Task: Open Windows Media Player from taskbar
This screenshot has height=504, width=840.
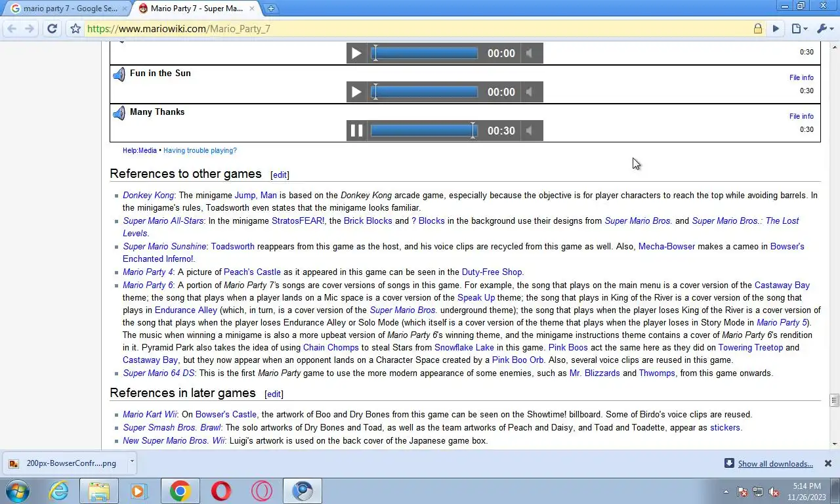Action: click(x=138, y=491)
